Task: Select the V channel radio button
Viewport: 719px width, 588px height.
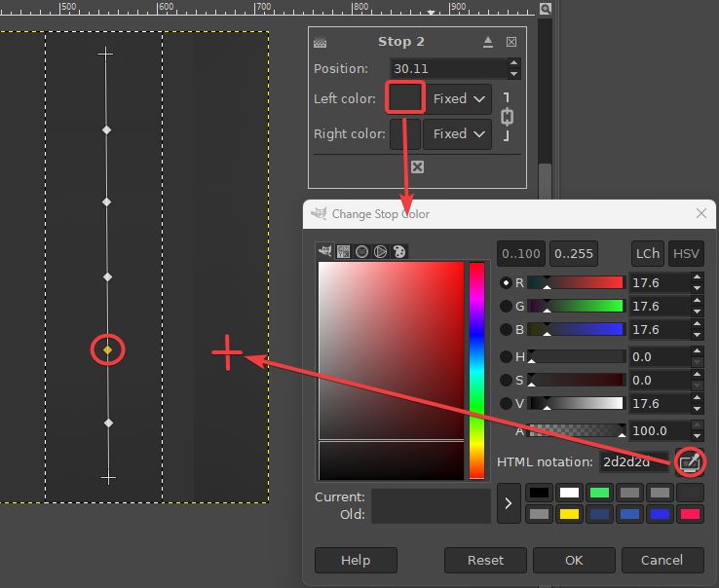Action: tap(506, 403)
